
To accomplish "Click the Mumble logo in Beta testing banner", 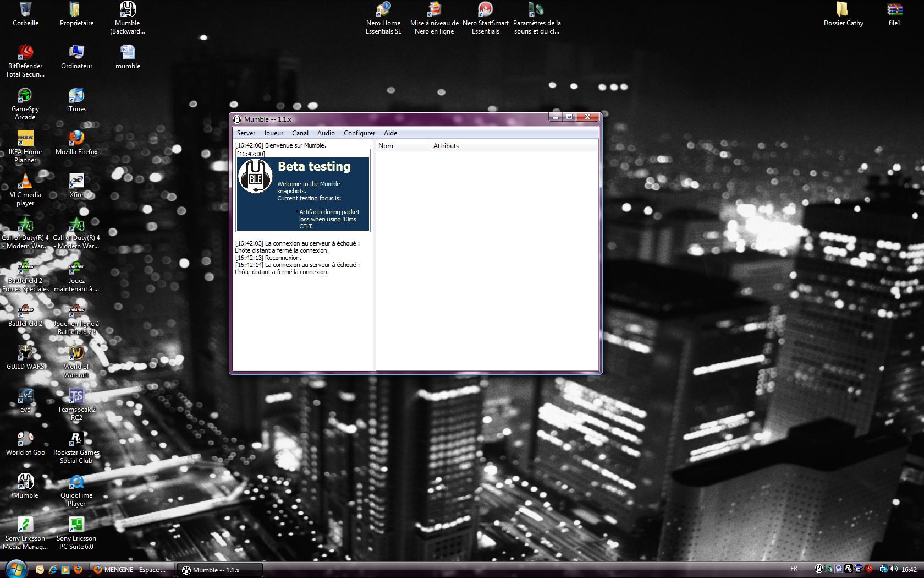I will pyautogui.click(x=255, y=176).
